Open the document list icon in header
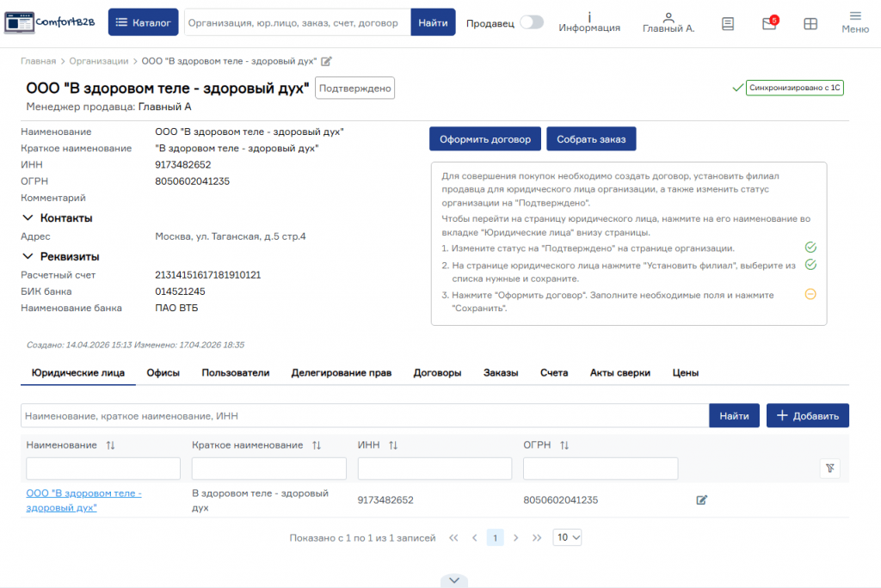Image resolution: width=881 pixels, height=588 pixels. (x=728, y=23)
